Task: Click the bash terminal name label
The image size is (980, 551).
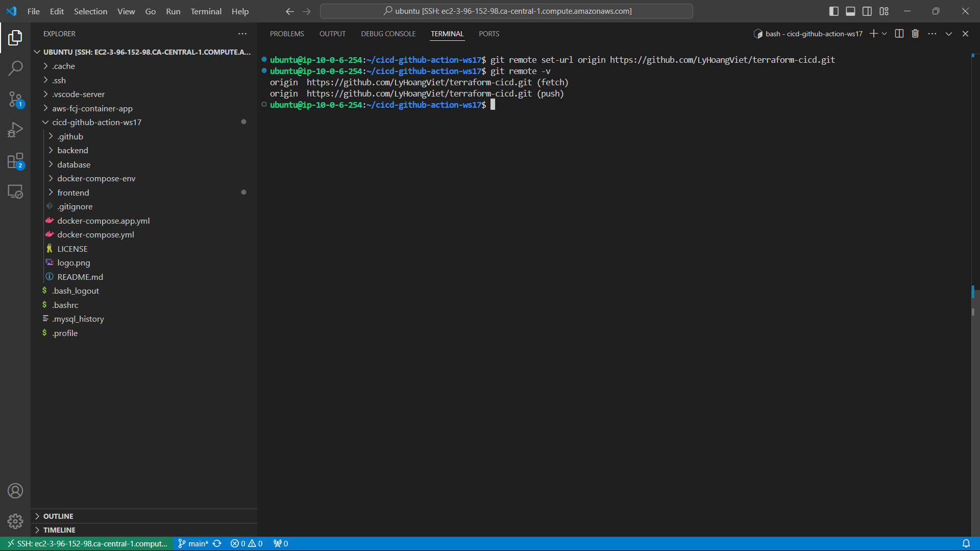Action: coord(808,34)
